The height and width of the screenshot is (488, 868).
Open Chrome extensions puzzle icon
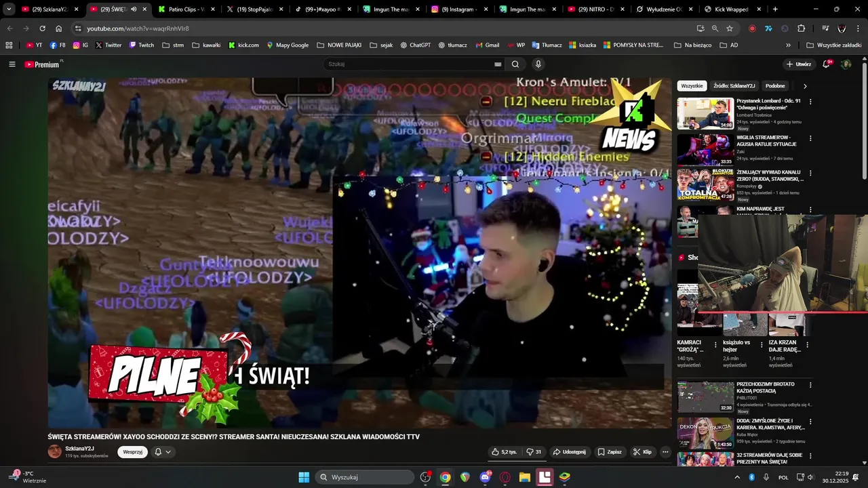point(801,28)
